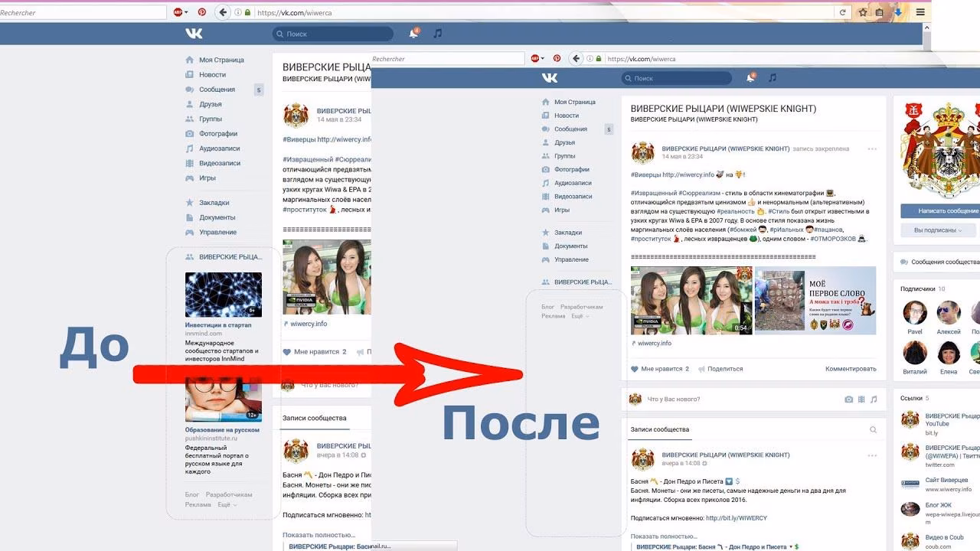
Task: Attach a photo using the camera icon
Action: coord(848,399)
